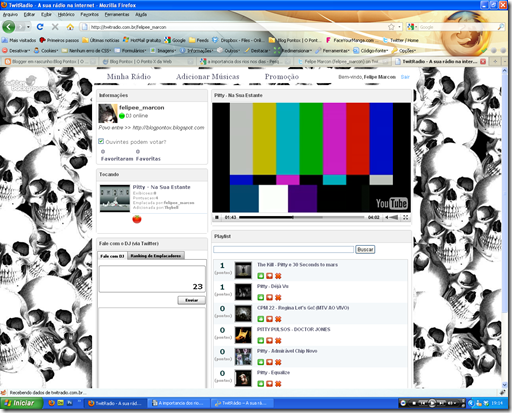The width and height of the screenshot is (512, 413).
Task: Click the Firefox address bar
Action: (233, 27)
